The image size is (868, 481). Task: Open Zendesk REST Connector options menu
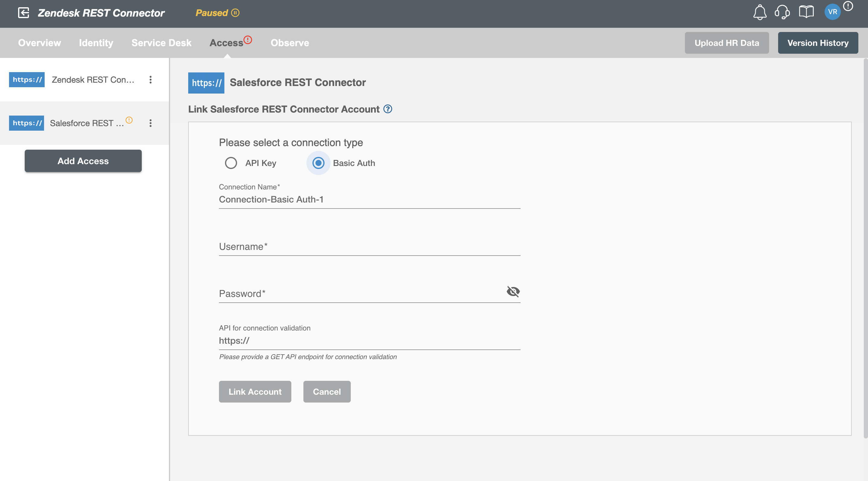pyautogui.click(x=150, y=80)
